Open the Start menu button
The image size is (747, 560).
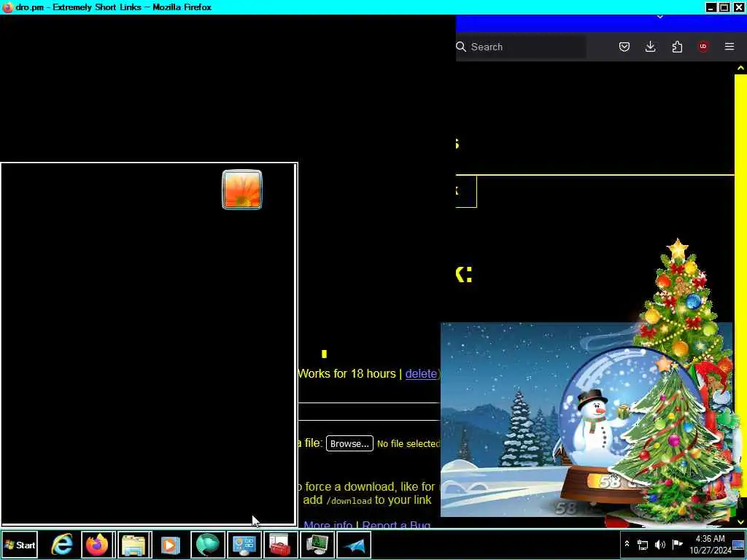(20, 545)
